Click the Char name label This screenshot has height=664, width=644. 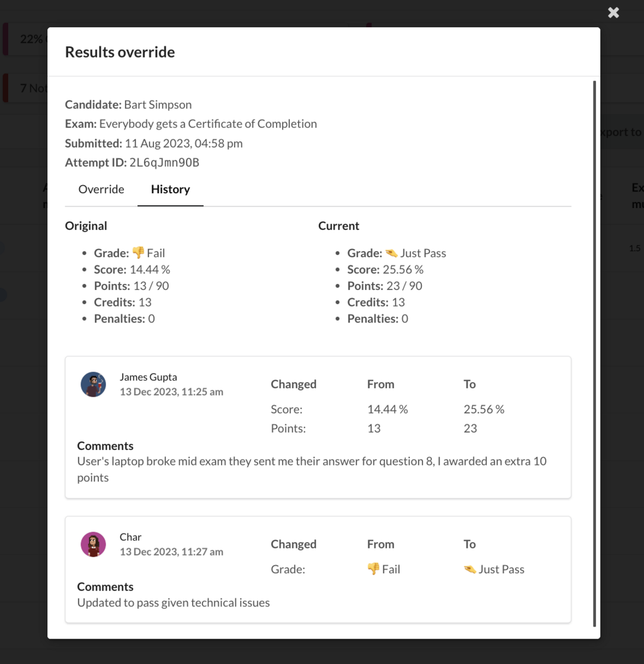click(x=130, y=537)
